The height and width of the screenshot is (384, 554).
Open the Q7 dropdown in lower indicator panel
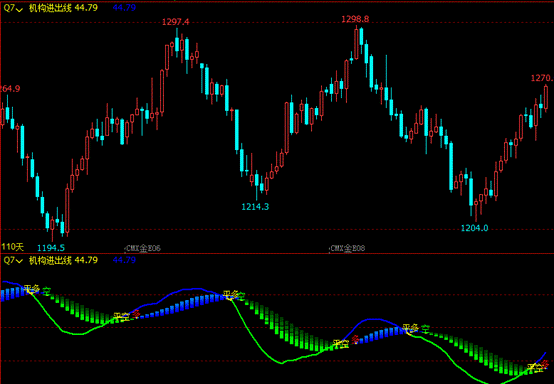click(13, 261)
